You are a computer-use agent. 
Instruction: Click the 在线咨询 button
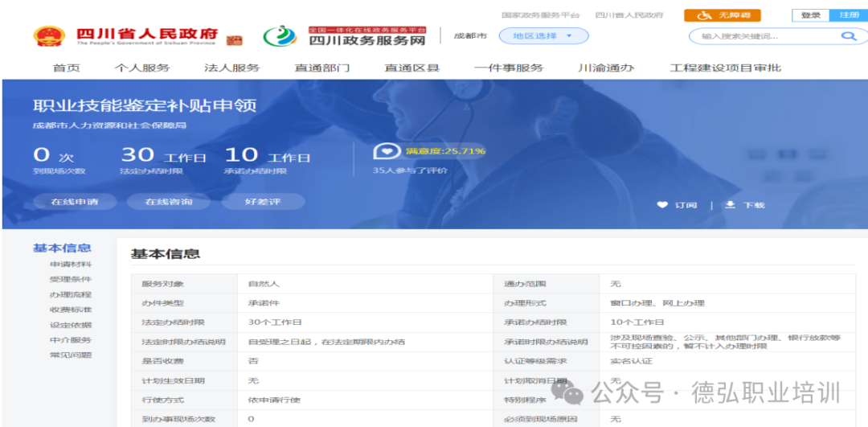click(168, 202)
